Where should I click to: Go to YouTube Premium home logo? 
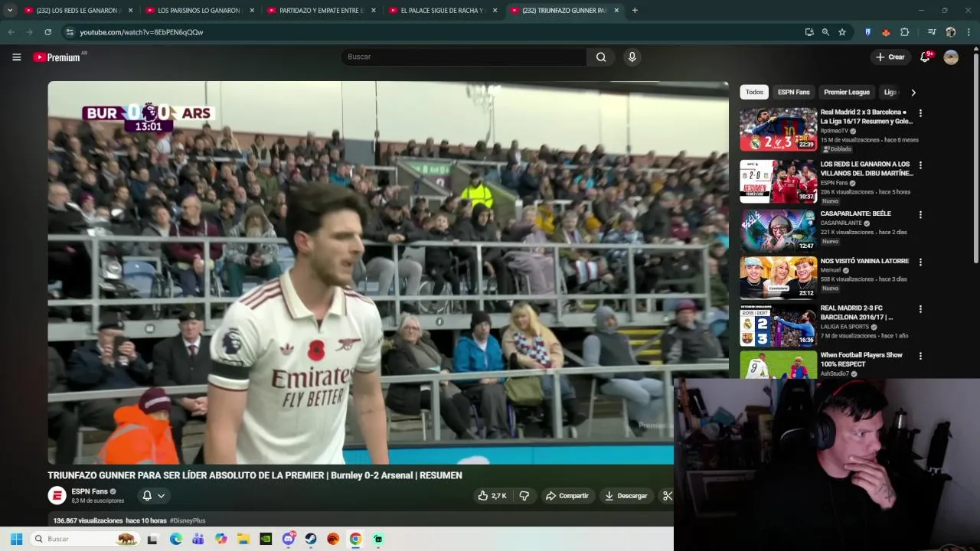57,57
